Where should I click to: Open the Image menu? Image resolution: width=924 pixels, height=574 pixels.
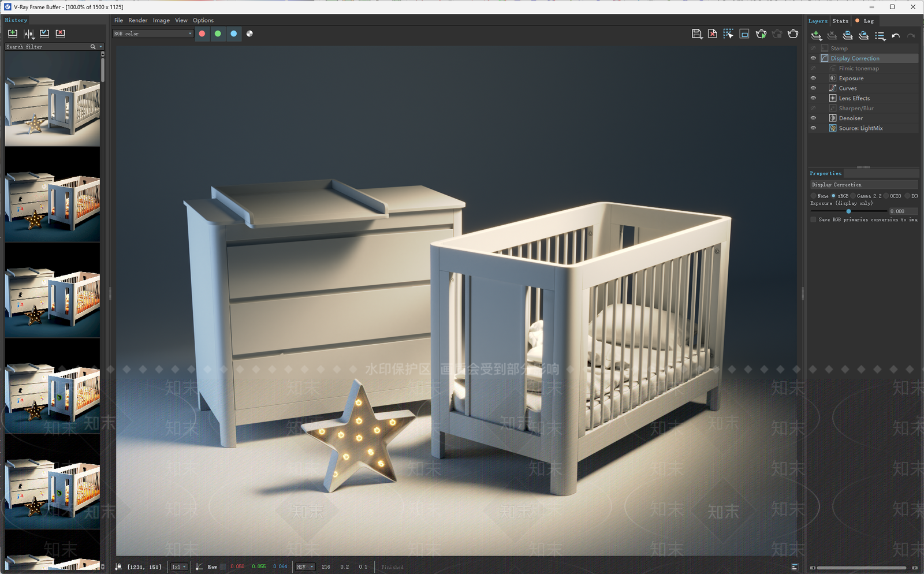pos(161,20)
